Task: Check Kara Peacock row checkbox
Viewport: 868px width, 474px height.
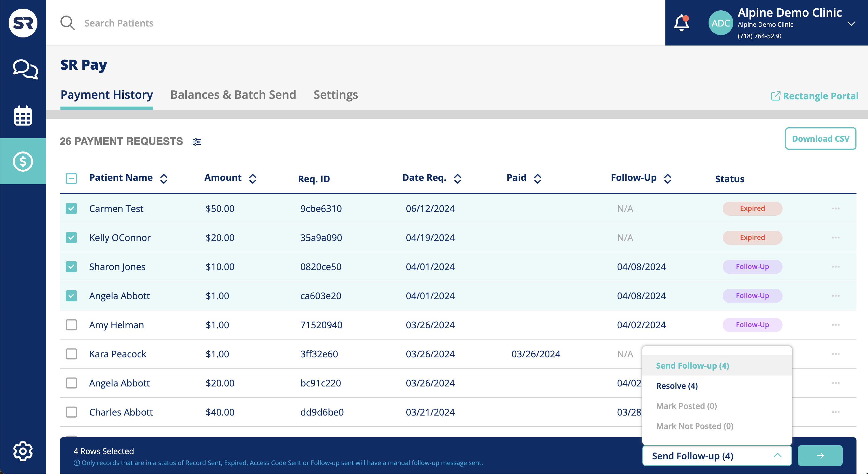Action: point(71,354)
